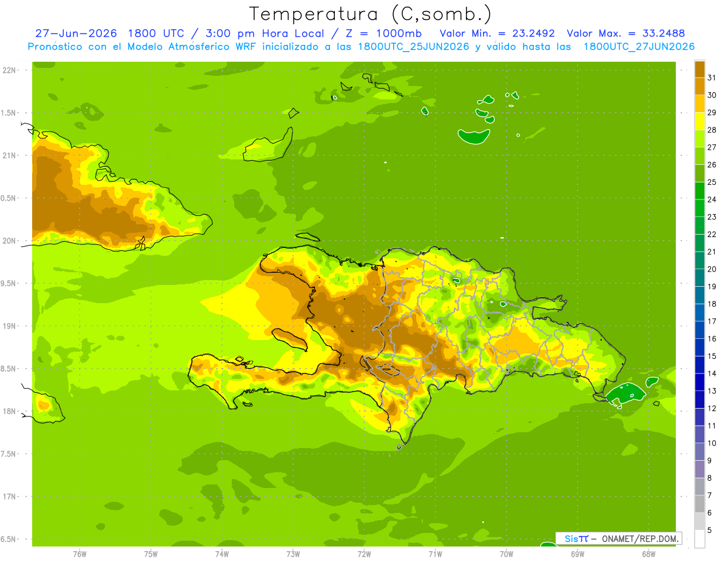Click the 'Temperatura (C,somb.)' map title
728x562 pixels.
pos(371,14)
